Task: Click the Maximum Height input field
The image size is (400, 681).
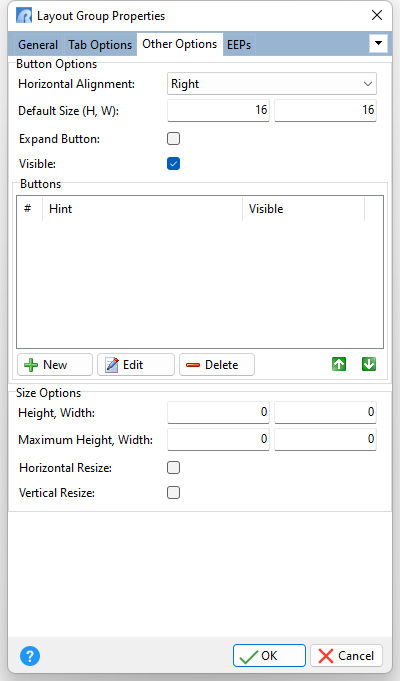Action: tap(218, 439)
